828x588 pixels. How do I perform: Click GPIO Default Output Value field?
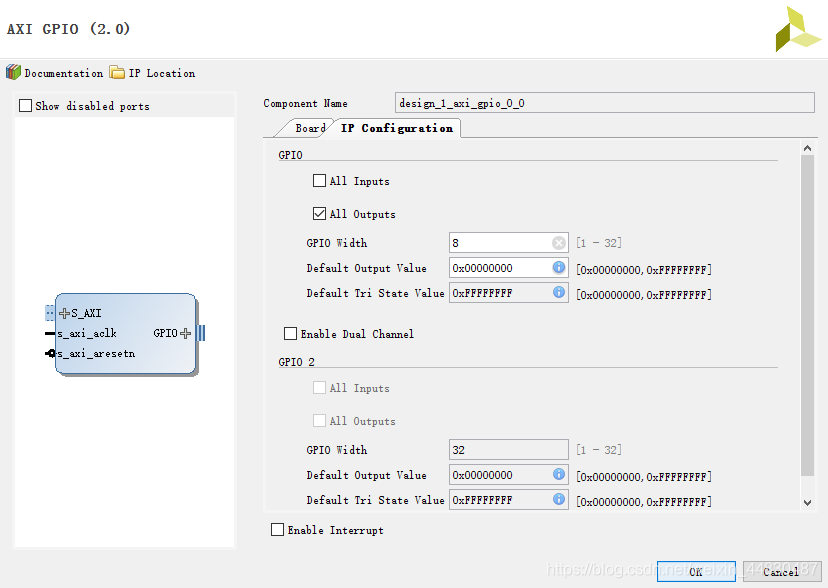click(x=509, y=268)
